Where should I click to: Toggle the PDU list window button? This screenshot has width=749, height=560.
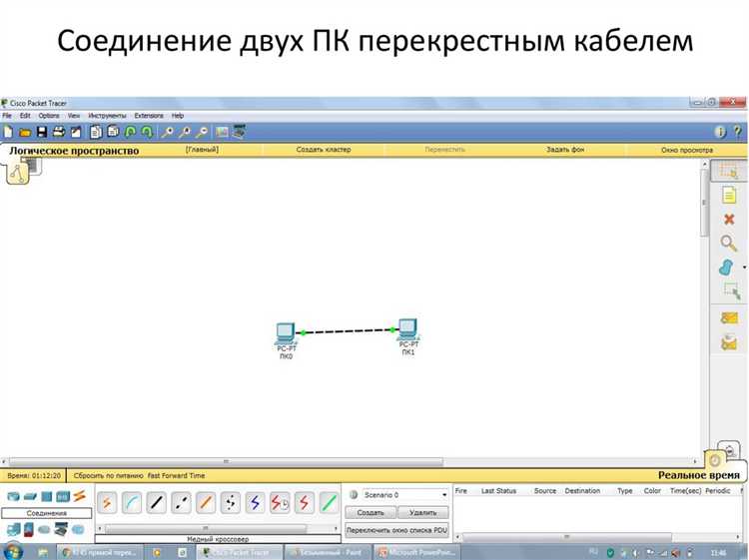396,530
